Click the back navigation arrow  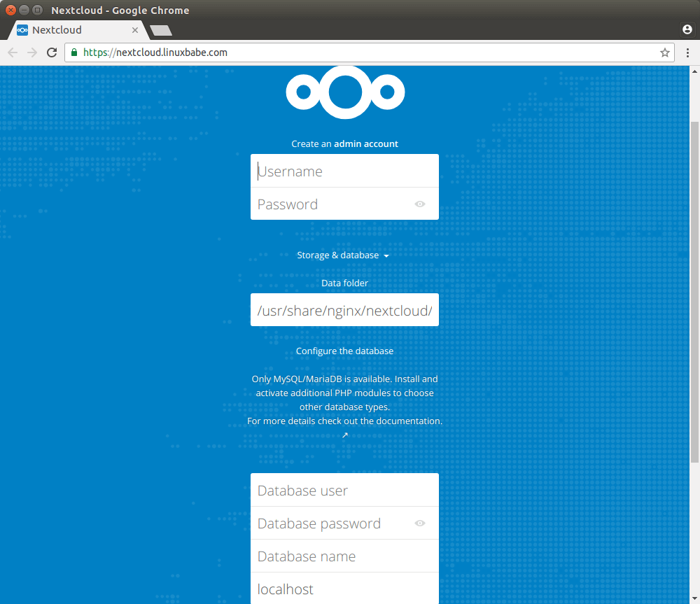coord(13,52)
